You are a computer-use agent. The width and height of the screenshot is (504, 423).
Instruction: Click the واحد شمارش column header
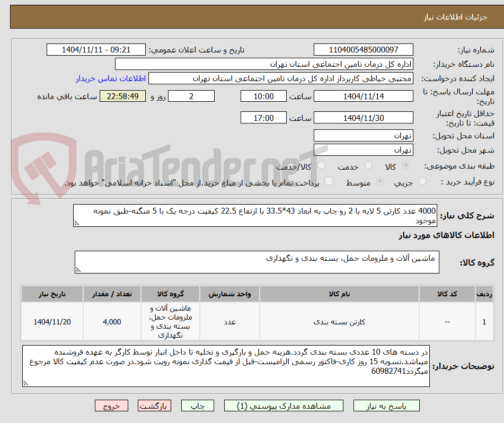click(x=229, y=294)
